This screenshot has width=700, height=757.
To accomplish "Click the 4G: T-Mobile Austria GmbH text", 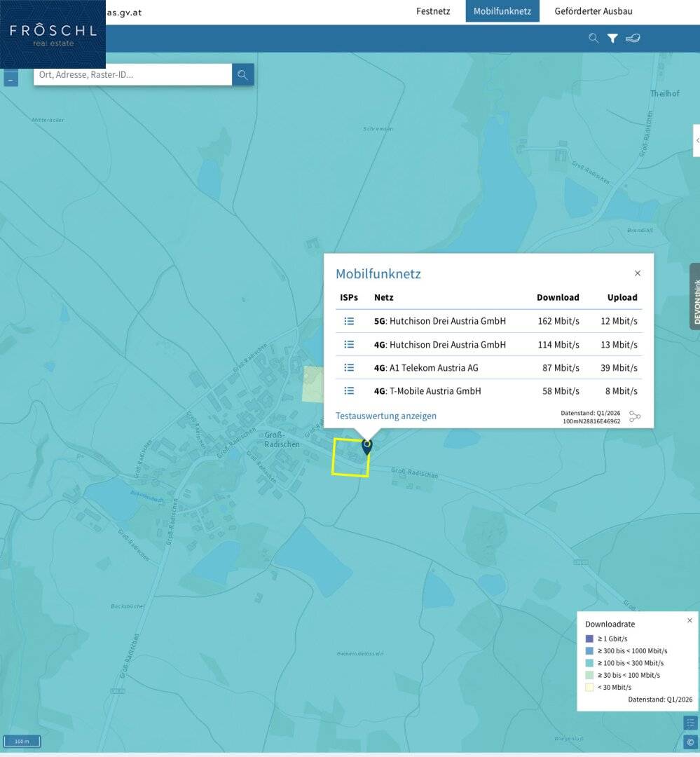I will (427, 391).
